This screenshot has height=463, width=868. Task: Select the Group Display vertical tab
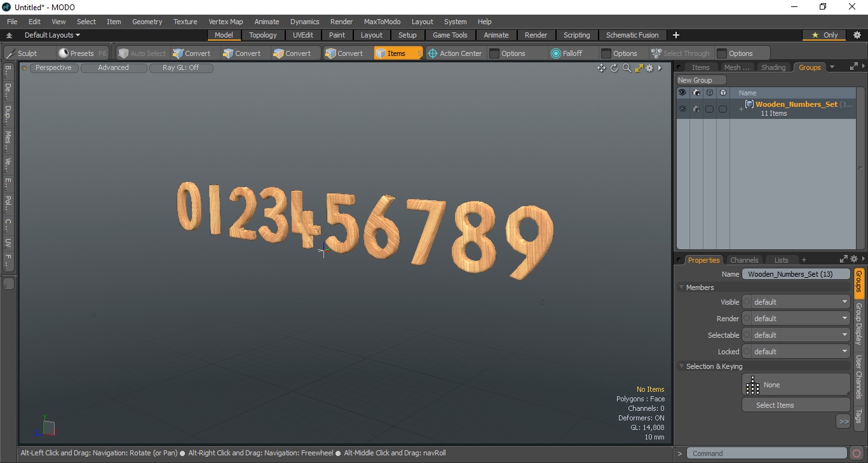click(858, 324)
